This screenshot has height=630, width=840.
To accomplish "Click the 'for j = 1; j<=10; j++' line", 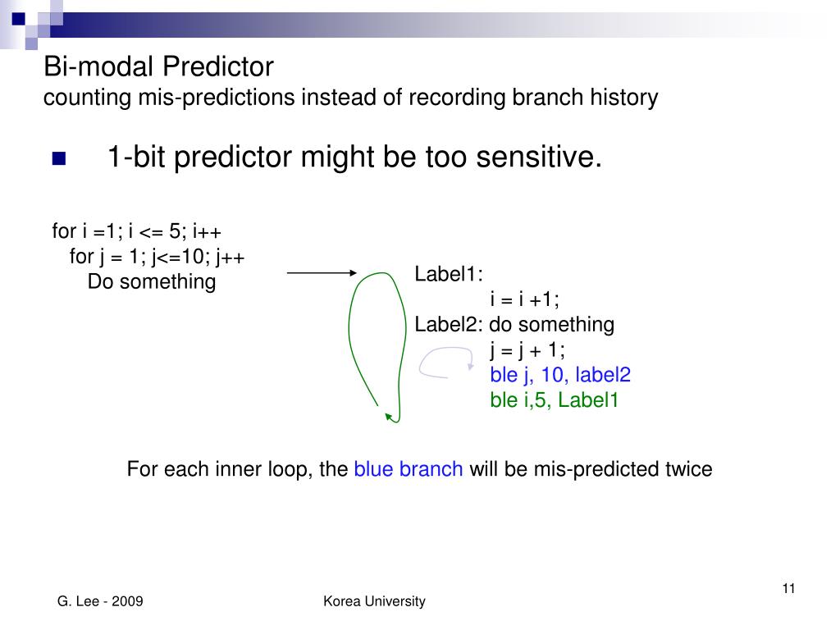I will click(x=157, y=257).
